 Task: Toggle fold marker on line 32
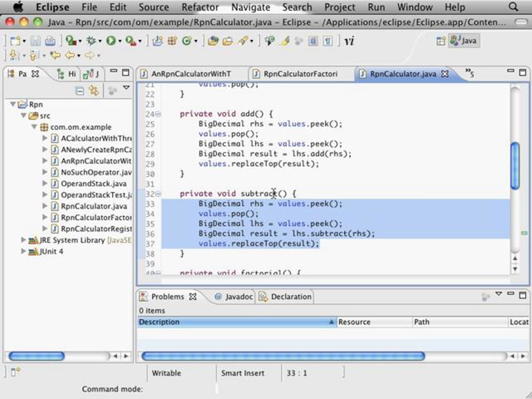coord(158,194)
